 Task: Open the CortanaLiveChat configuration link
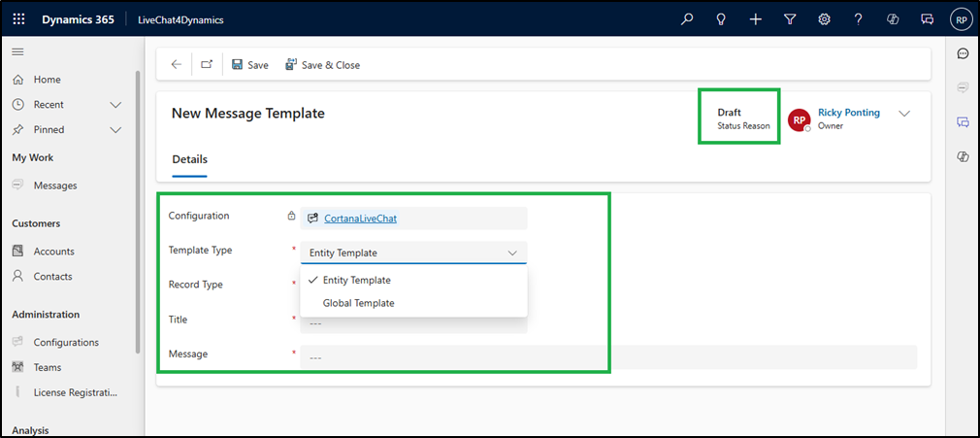click(x=360, y=219)
